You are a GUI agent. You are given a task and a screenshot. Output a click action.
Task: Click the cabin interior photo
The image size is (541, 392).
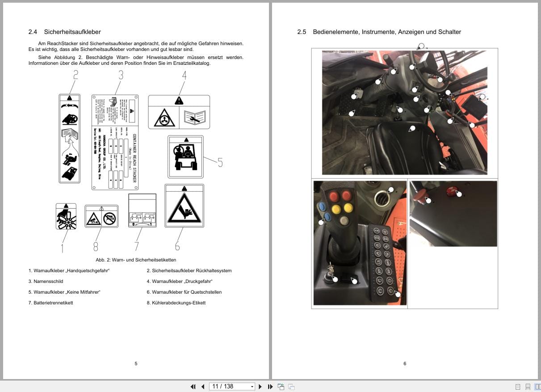pyautogui.click(x=404, y=113)
